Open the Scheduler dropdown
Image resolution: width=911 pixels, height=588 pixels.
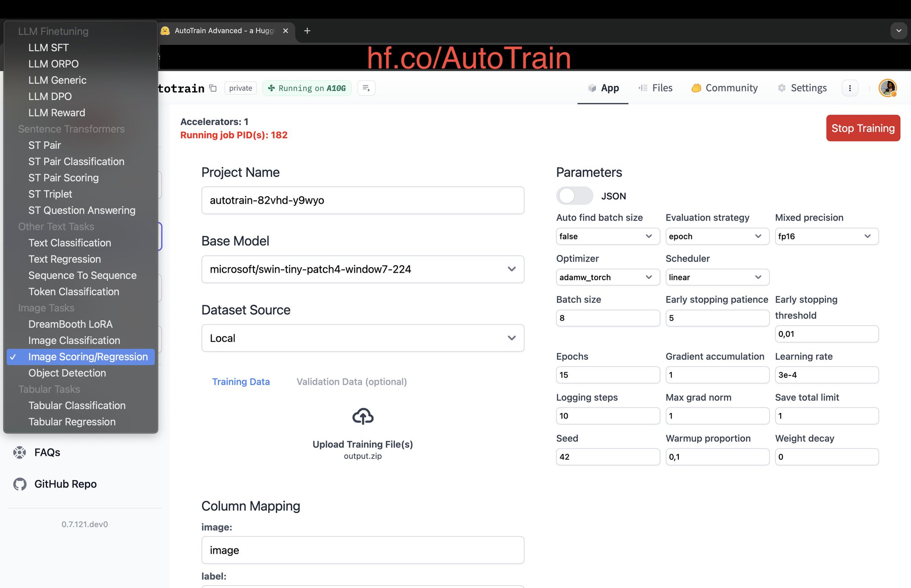(x=717, y=277)
